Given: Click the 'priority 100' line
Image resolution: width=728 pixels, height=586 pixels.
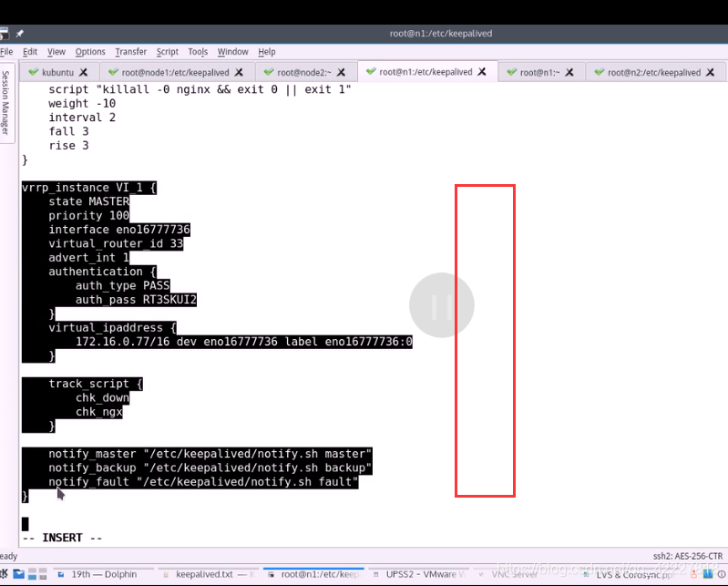Looking at the screenshot, I should click(x=89, y=215).
